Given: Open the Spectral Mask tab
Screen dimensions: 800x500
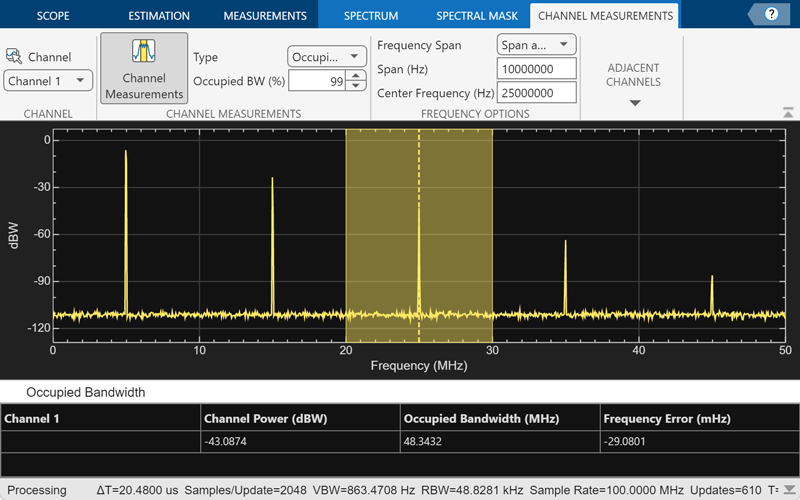Looking at the screenshot, I should [477, 16].
